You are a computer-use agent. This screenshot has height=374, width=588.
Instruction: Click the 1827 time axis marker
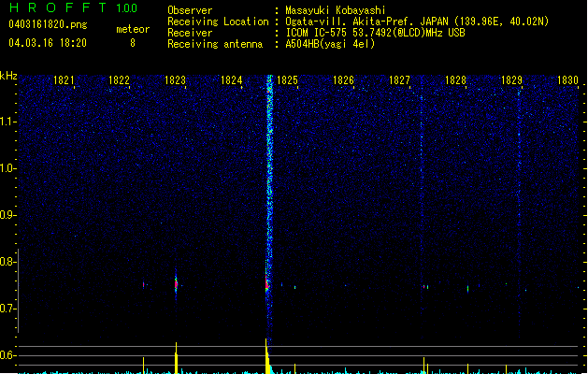(399, 80)
